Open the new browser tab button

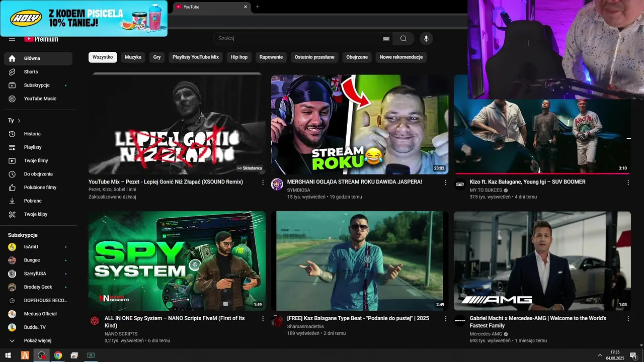click(x=258, y=7)
